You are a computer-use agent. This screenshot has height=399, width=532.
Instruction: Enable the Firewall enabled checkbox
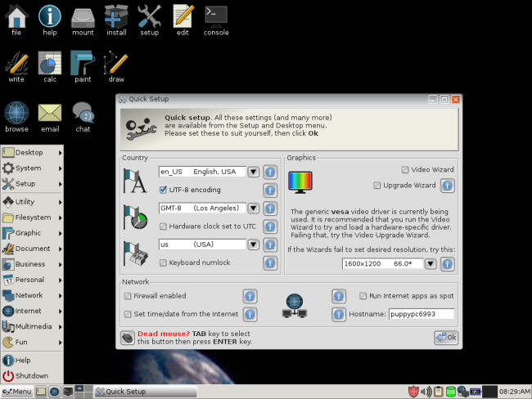click(128, 296)
